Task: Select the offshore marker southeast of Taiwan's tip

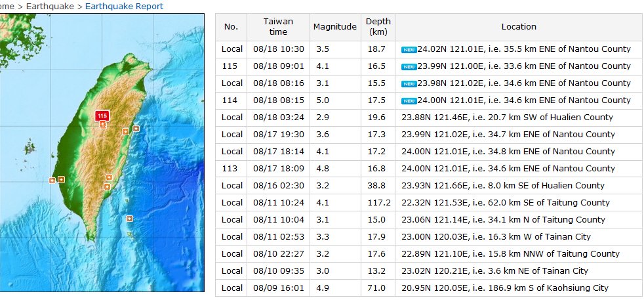Action: 129,219
